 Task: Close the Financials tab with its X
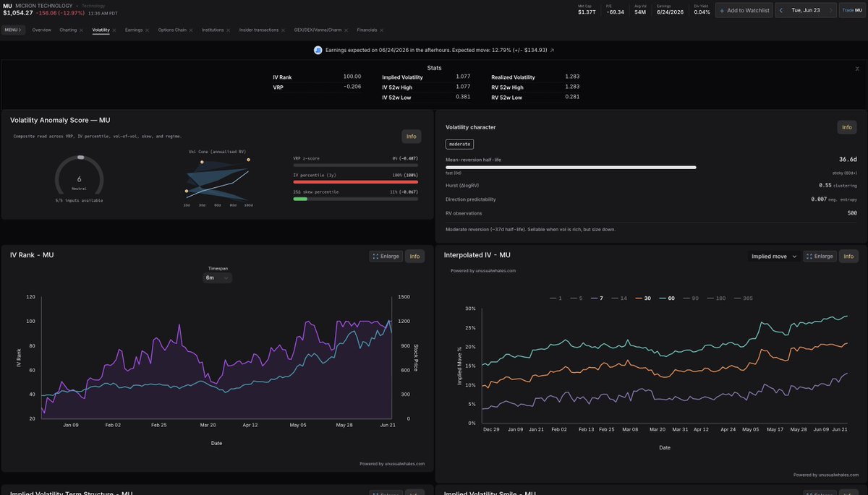[x=381, y=30]
